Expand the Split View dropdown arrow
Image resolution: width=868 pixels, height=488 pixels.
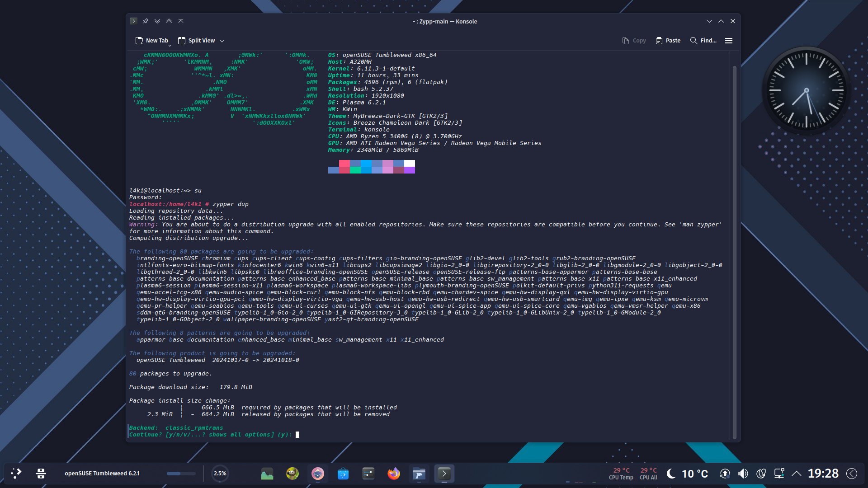(x=222, y=41)
